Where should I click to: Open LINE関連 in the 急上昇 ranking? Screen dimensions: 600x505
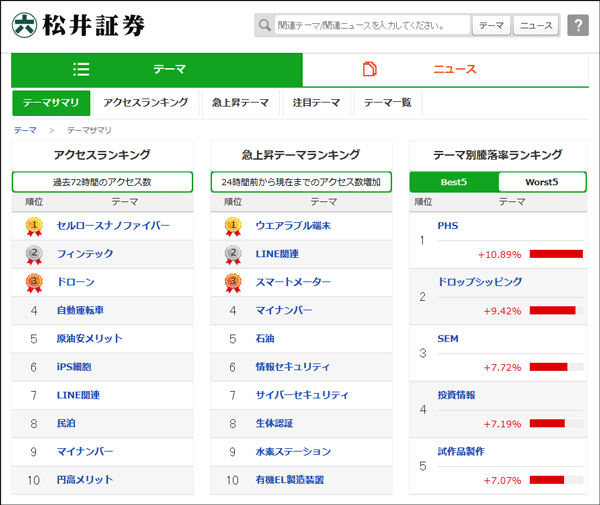(277, 254)
